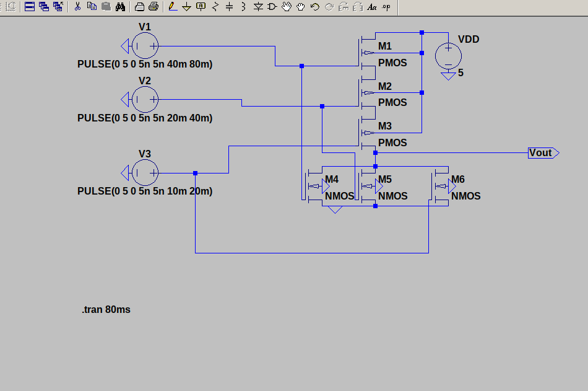
Task: Select the Diode placement tool
Action: coord(259,7)
